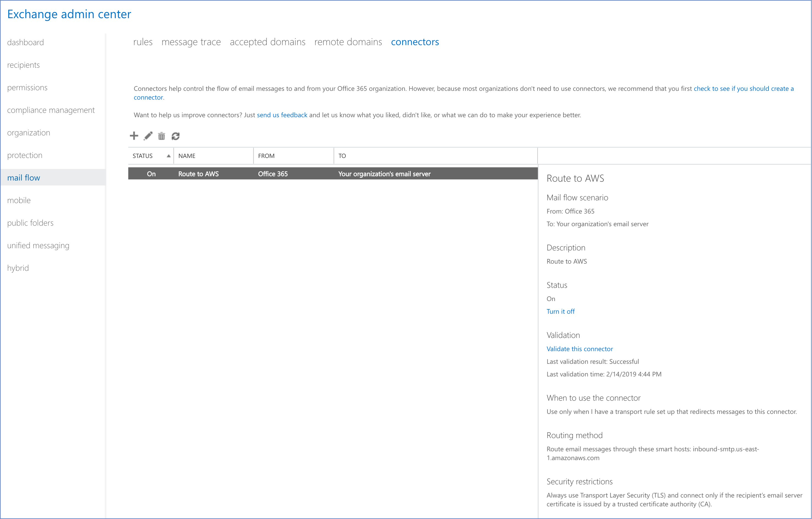Click the refresh icon in toolbar

(175, 136)
